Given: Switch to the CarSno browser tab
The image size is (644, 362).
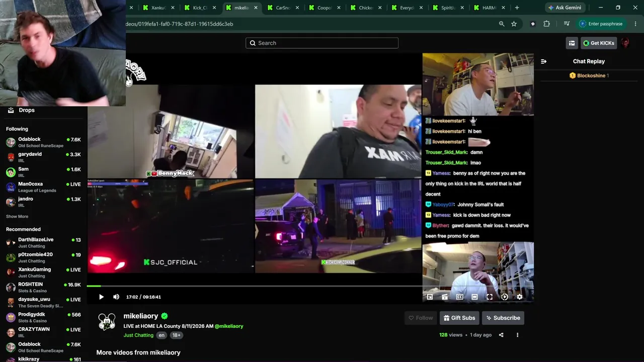Looking at the screenshot, I should [x=283, y=8].
